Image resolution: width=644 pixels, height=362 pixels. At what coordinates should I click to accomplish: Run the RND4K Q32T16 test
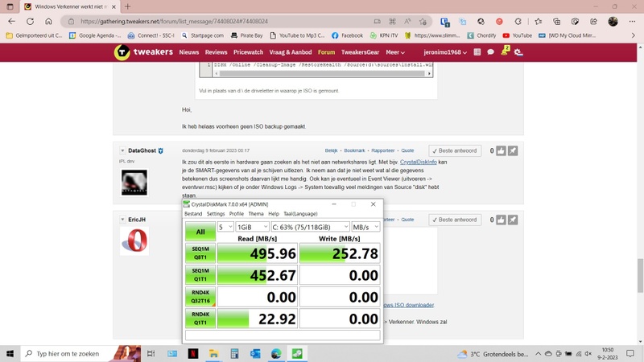[200, 297]
